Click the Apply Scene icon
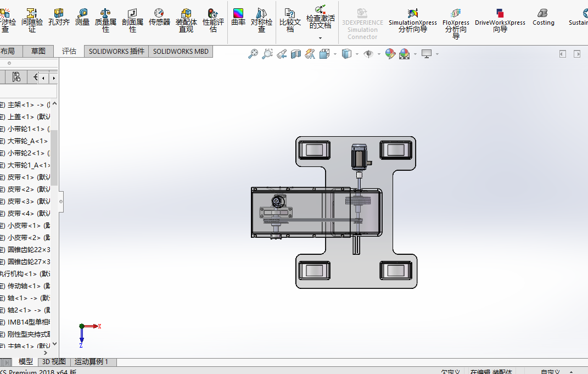Screen dimensions: 588x374 tap(404, 54)
